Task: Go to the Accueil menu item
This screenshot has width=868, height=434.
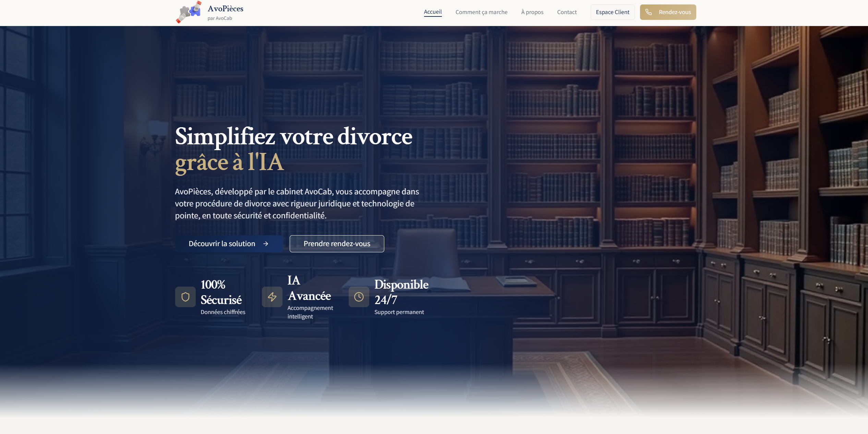Action: pyautogui.click(x=433, y=12)
